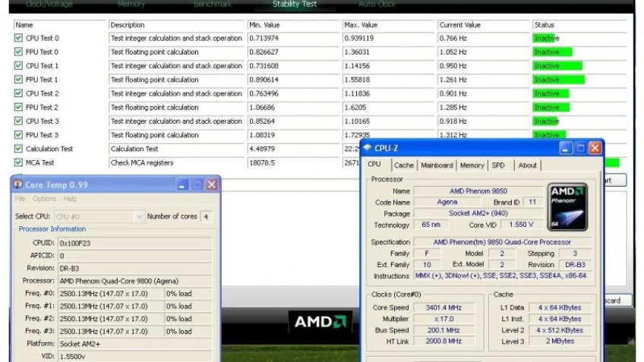Minimize the Core Temp window

(182, 184)
